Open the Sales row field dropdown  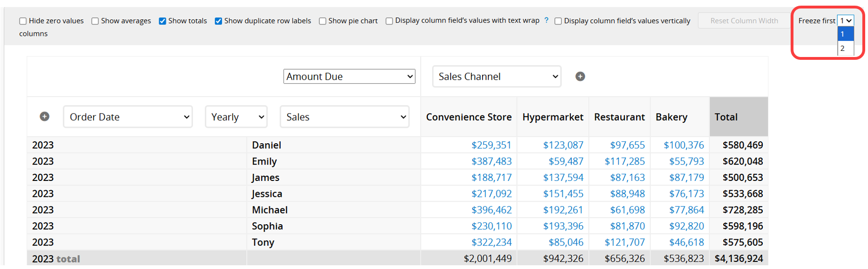tap(345, 117)
